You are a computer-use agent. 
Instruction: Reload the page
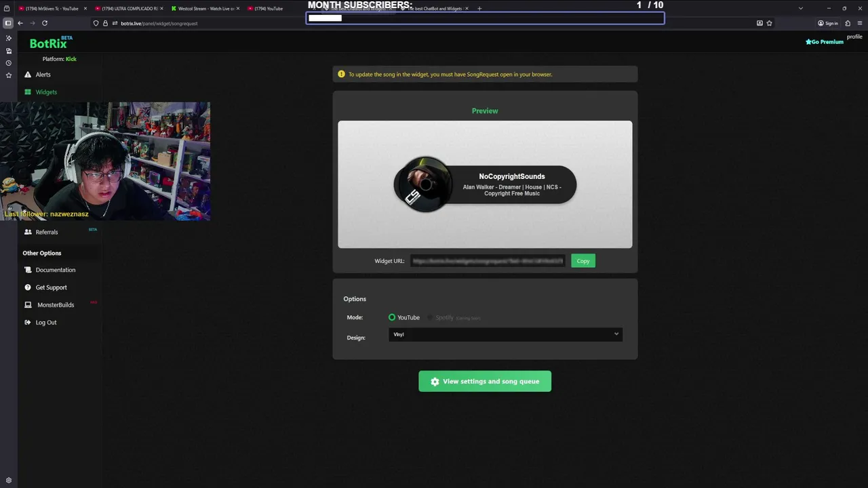(45, 23)
